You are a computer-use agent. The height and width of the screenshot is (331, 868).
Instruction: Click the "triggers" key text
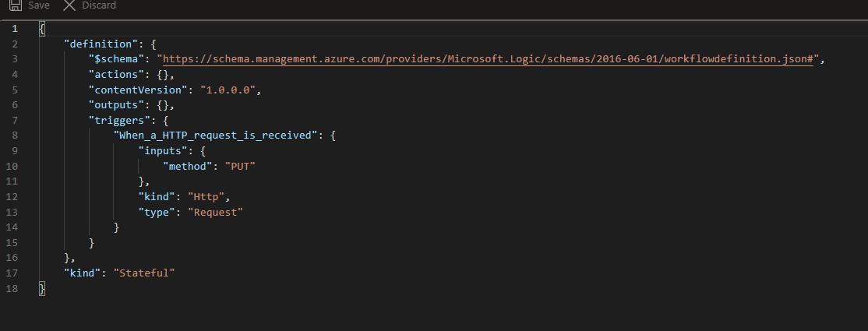(119, 120)
